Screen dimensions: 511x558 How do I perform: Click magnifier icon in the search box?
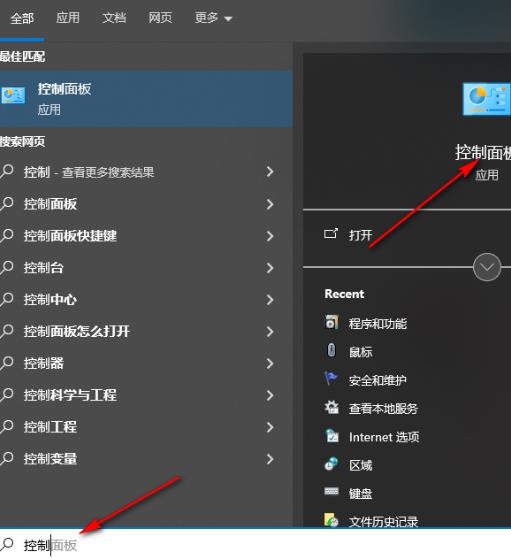click(x=7, y=544)
